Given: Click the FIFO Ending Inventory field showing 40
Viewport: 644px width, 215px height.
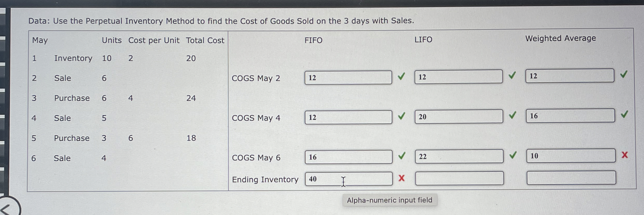Looking at the screenshot, I should (349, 179).
